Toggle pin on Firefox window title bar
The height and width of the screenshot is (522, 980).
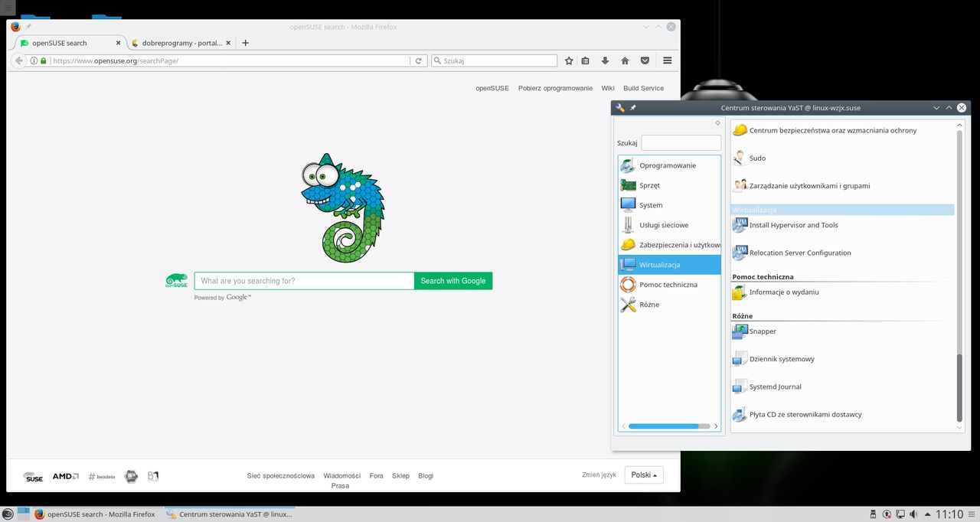coord(28,27)
